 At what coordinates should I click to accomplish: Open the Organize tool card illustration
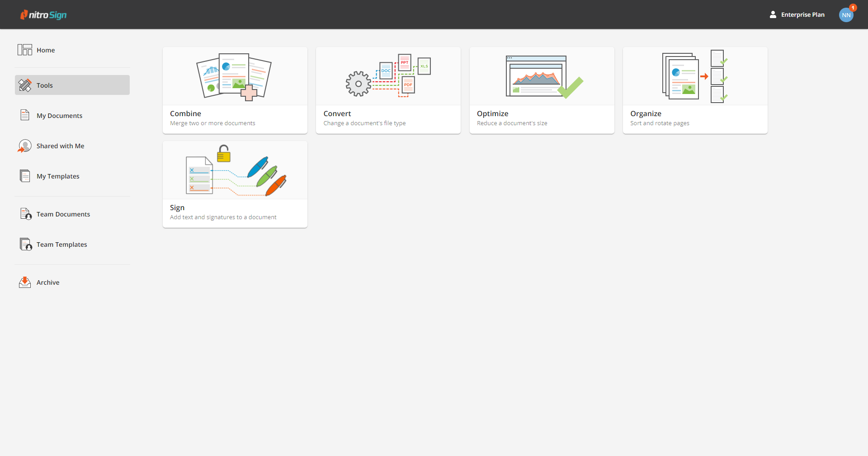click(x=695, y=76)
